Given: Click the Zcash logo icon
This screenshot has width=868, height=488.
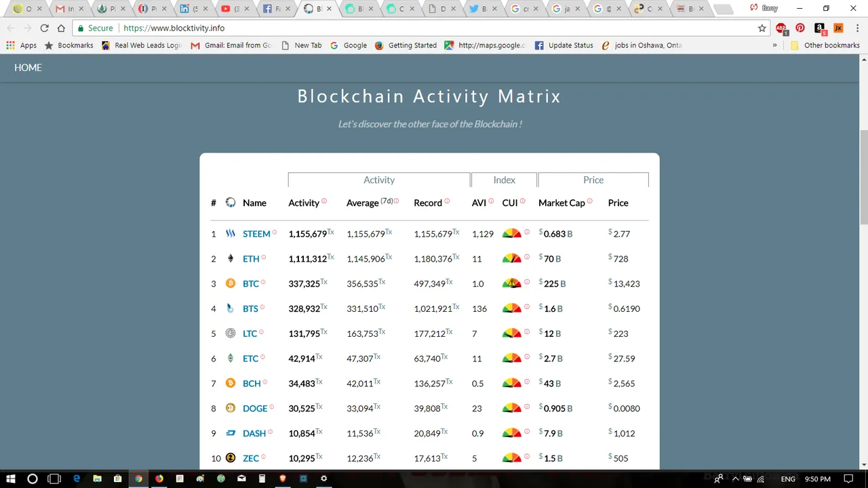Looking at the screenshot, I should point(231,457).
